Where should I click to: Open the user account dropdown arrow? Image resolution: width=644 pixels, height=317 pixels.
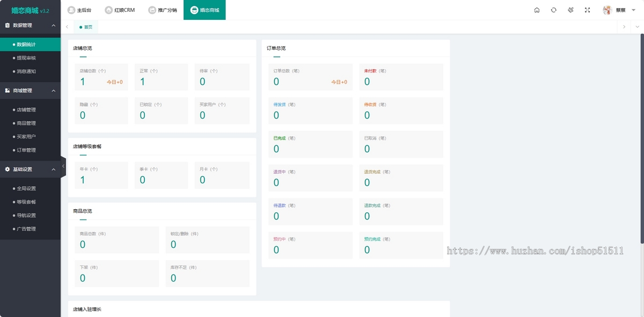[633, 10]
